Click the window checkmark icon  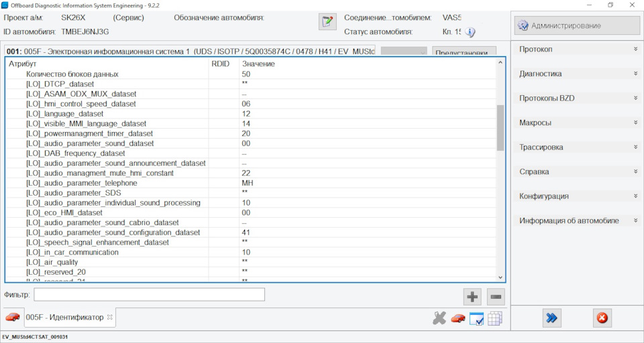pyautogui.click(x=476, y=319)
